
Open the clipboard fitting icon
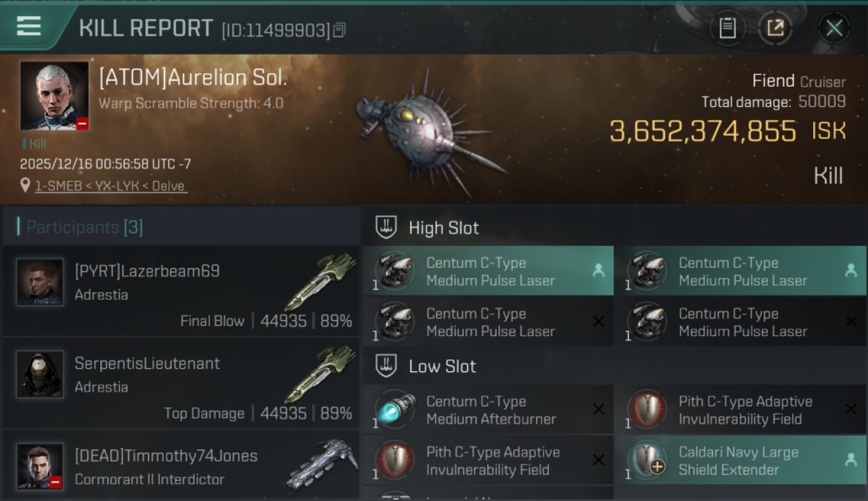pos(727,28)
